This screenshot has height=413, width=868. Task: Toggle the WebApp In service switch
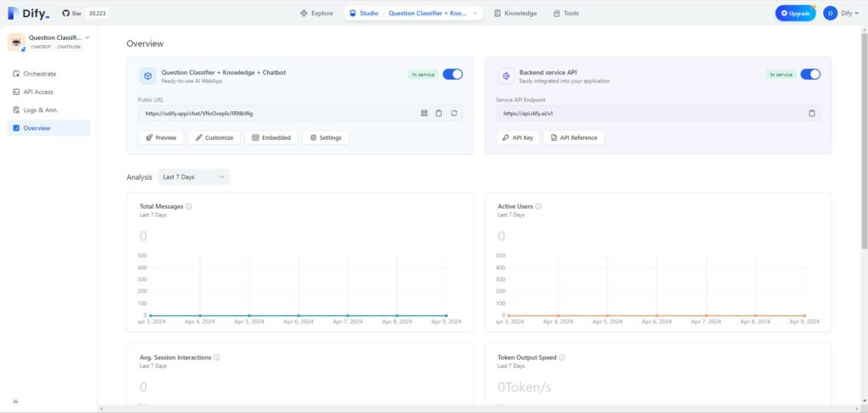pos(453,74)
